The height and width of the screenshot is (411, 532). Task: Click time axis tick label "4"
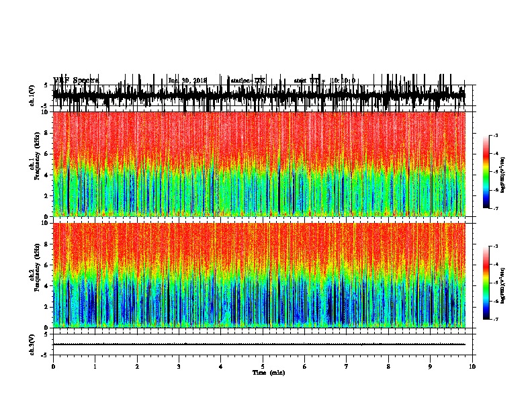pyautogui.click(x=221, y=367)
